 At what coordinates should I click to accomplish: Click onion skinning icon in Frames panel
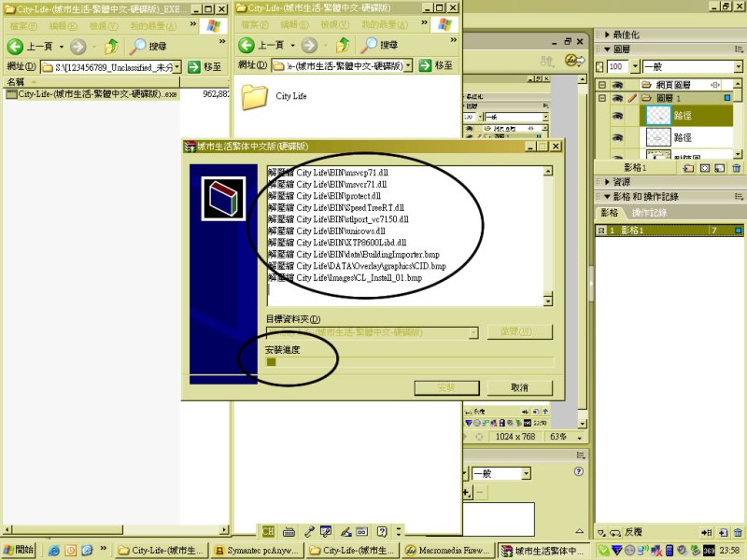coord(602,532)
